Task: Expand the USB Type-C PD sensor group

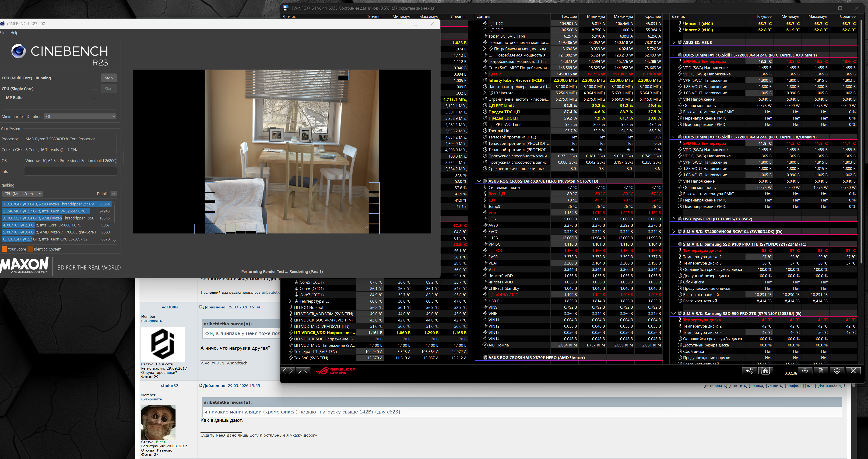Action: 674,219
